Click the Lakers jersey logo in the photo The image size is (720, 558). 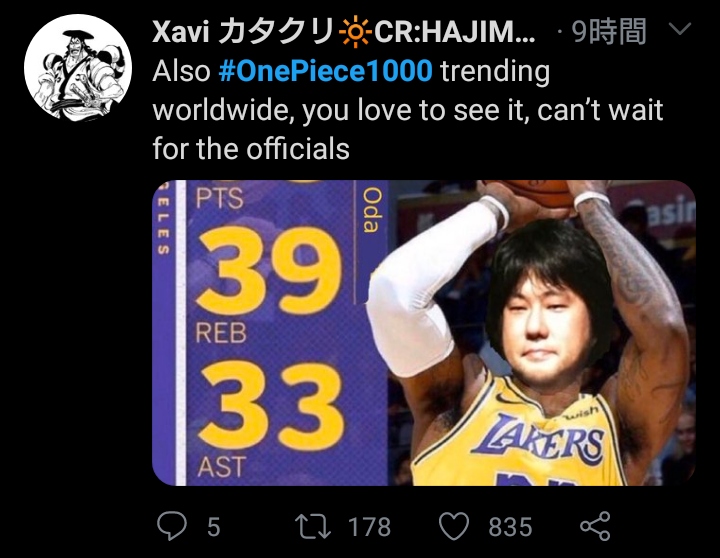(539, 439)
